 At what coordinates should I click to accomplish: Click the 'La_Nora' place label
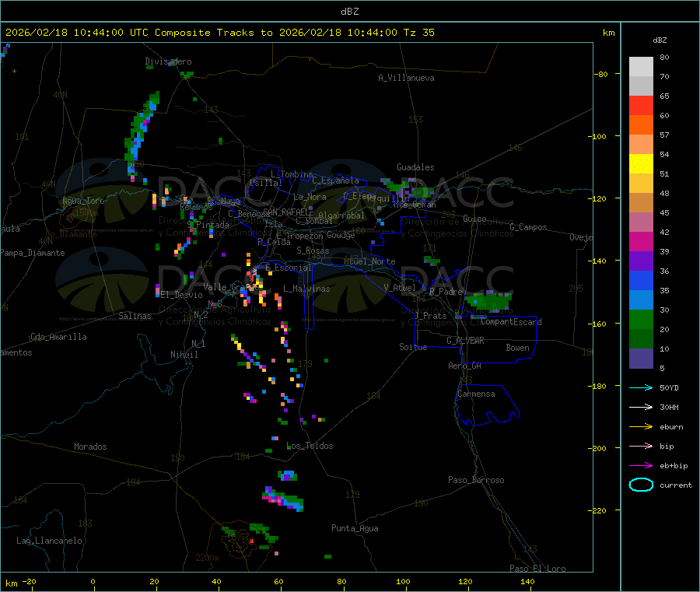click(x=310, y=197)
